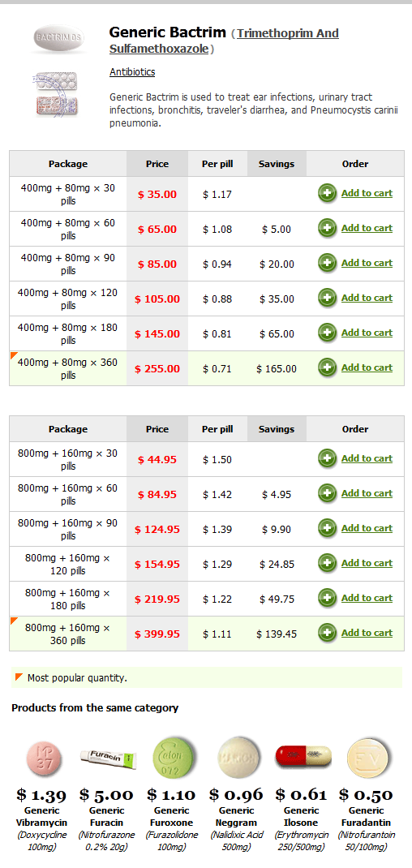Viewport: 412px width, 868px height.
Task: Click the plus icon for 800mg + 160mg × 60 pills
Action: click(x=328, y=493)
